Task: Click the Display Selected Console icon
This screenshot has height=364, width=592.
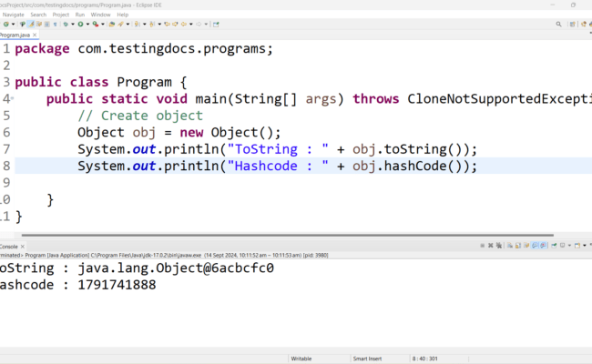Action: (563, 246)
